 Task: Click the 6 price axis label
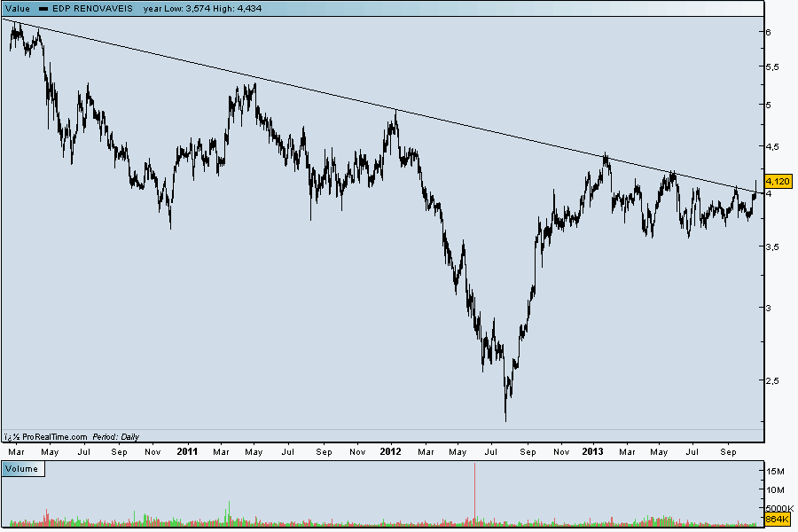point(769,32)
